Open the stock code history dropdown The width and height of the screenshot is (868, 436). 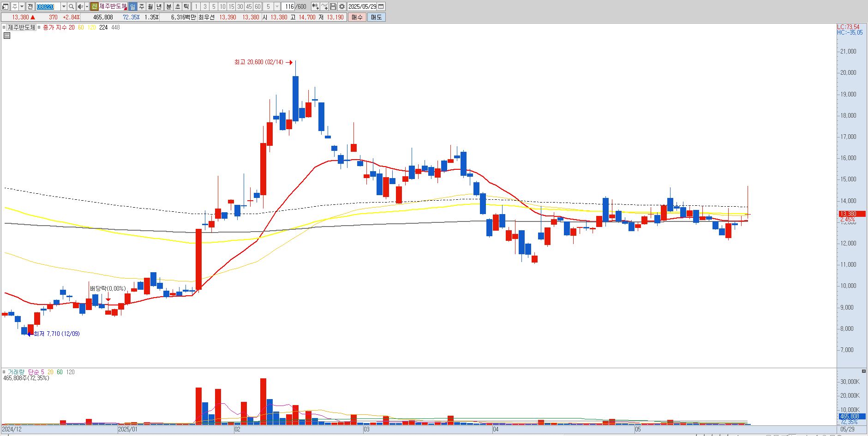[64, 6]
